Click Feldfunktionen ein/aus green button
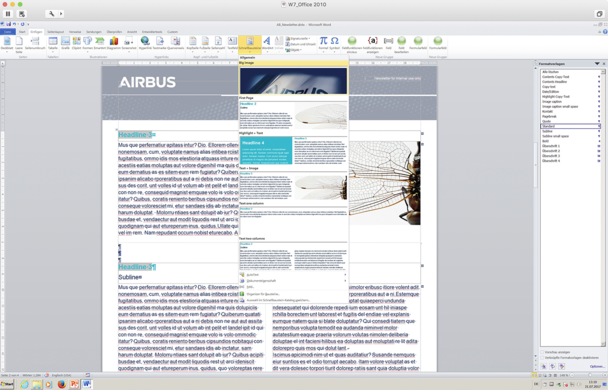 [352, 44]
